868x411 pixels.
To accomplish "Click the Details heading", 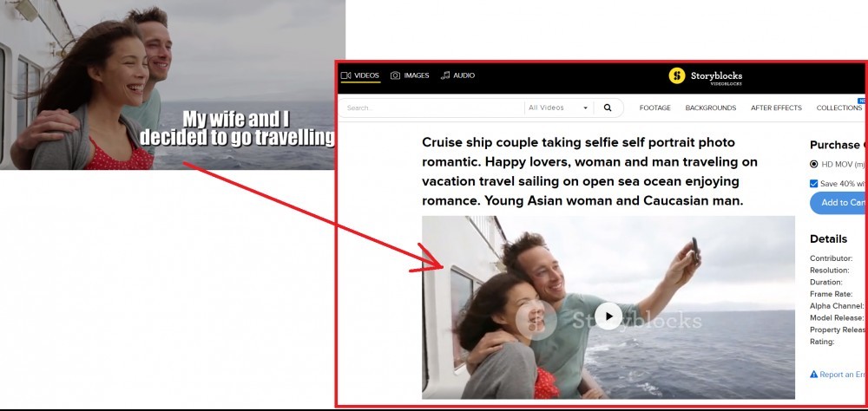I will pos(828,239).
